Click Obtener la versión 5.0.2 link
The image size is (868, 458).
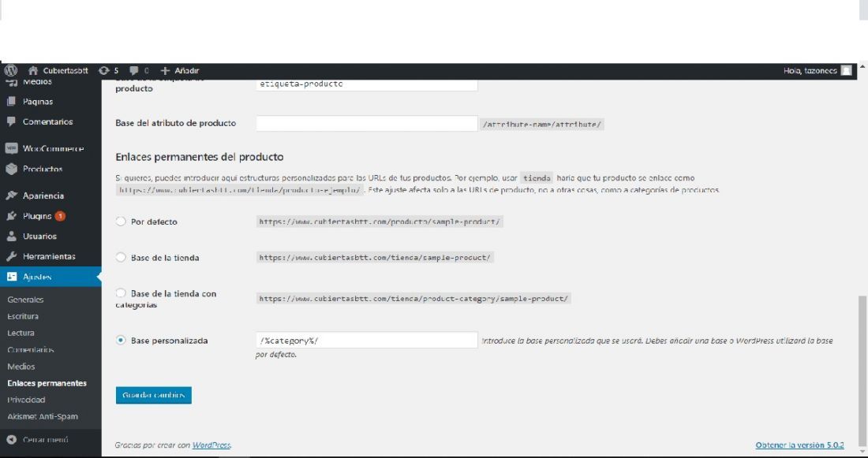800,445
